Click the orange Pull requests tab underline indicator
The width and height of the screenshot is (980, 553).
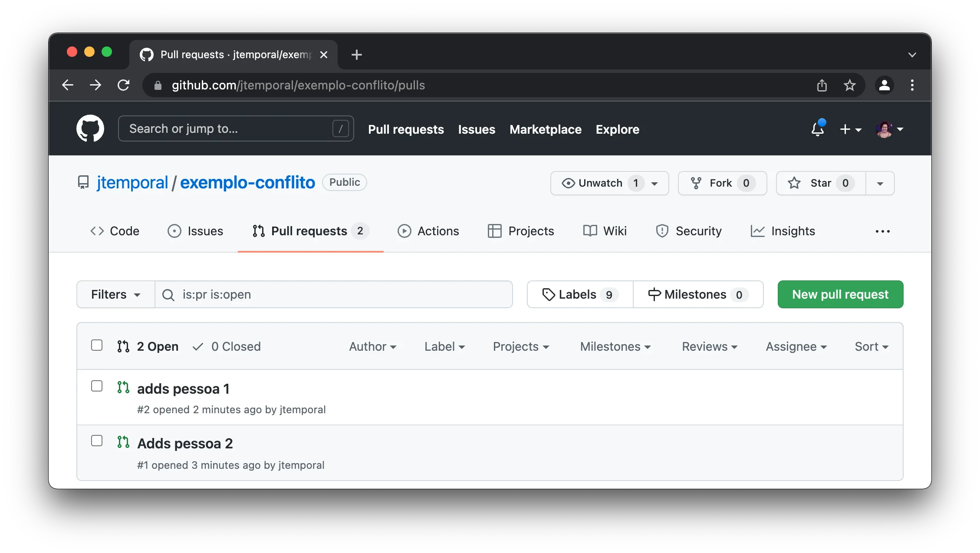(310, 251)
